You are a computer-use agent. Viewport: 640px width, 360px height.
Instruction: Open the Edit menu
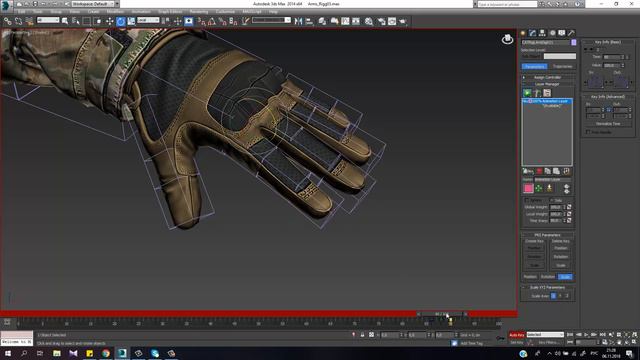(x=22, y=12)
